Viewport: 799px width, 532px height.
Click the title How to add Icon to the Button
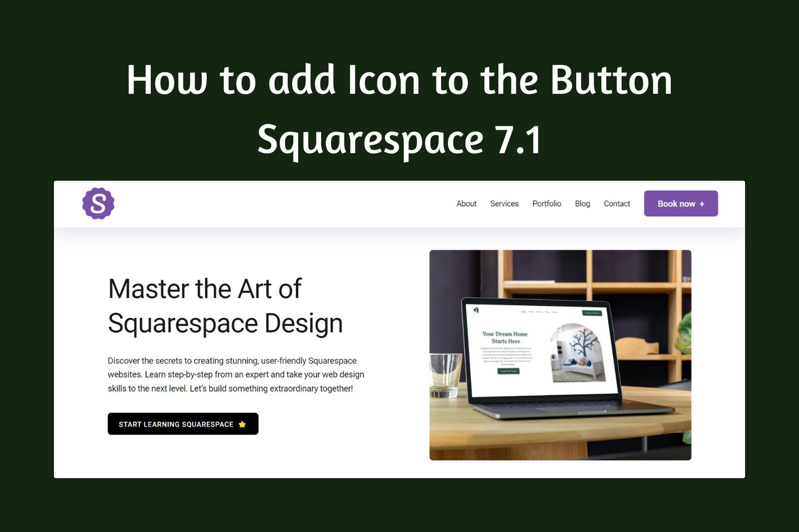pyautogui.click(x=399, y=80)
